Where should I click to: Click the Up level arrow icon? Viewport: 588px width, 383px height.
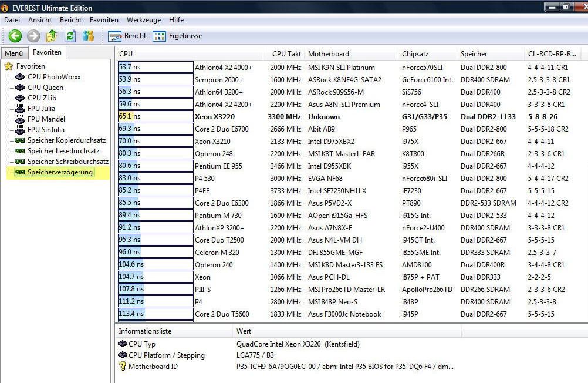click(52, 36)
